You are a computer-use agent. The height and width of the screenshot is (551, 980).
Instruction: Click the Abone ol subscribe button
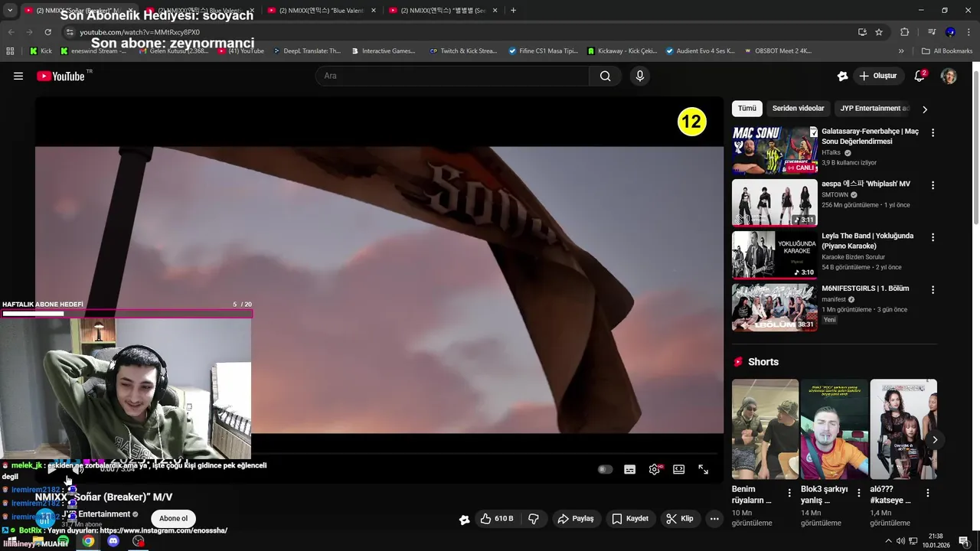click(x=173, y=518)
